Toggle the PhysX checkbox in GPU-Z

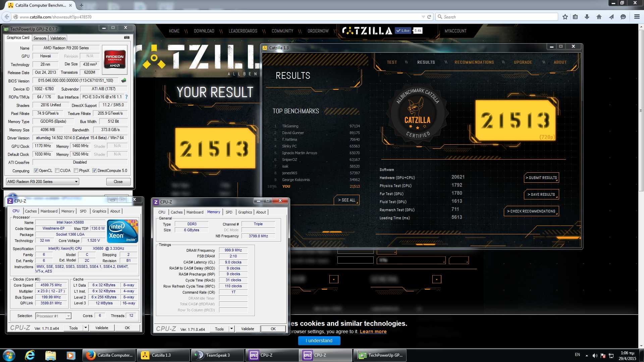pos(76,171)
